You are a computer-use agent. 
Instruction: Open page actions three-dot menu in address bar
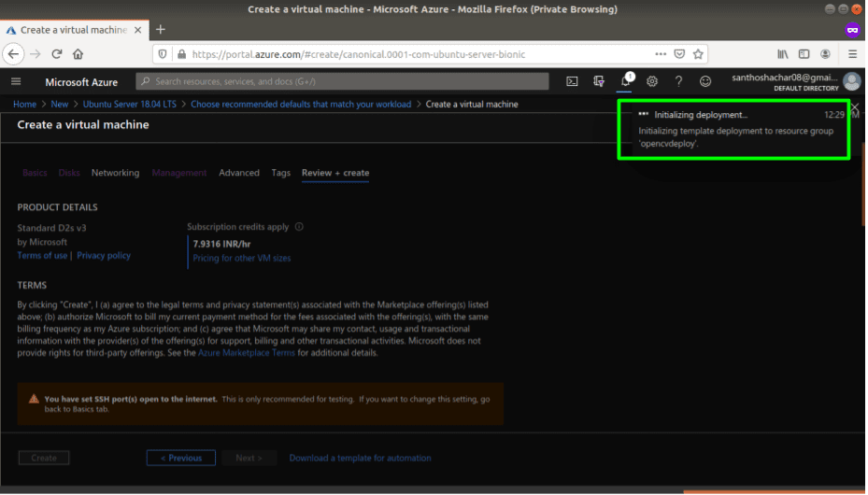click(x=661, y=54)
